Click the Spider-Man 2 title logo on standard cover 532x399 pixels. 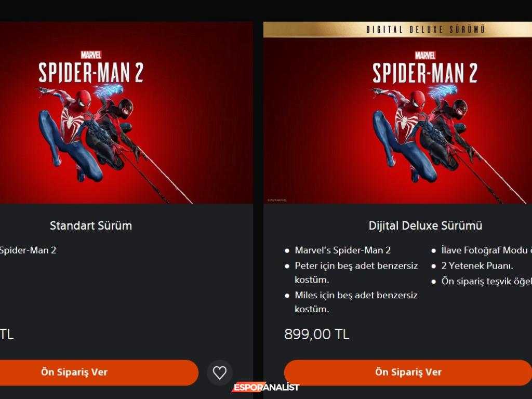pyautogui.click(x=90, y=73)
